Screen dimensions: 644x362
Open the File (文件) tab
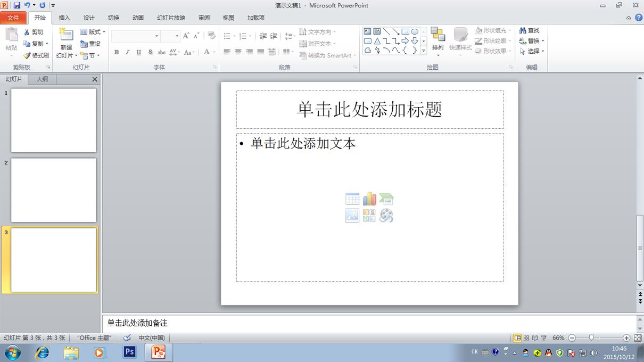pos(13,18)
